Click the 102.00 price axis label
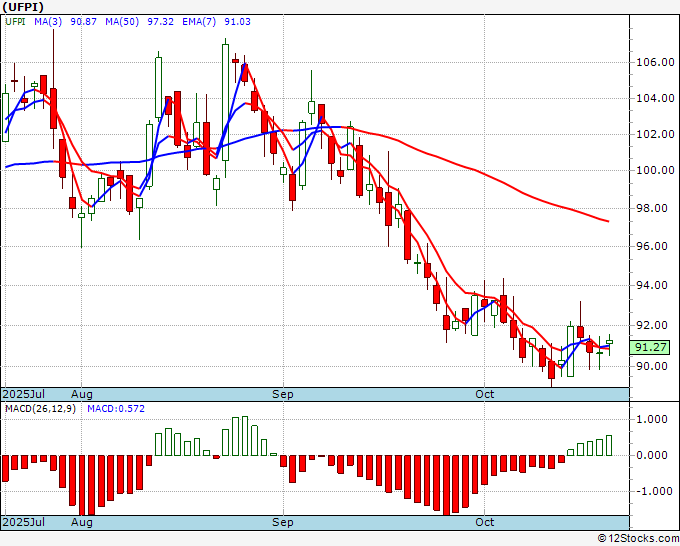This screenshot has height=546, width=680. [655, 134]
